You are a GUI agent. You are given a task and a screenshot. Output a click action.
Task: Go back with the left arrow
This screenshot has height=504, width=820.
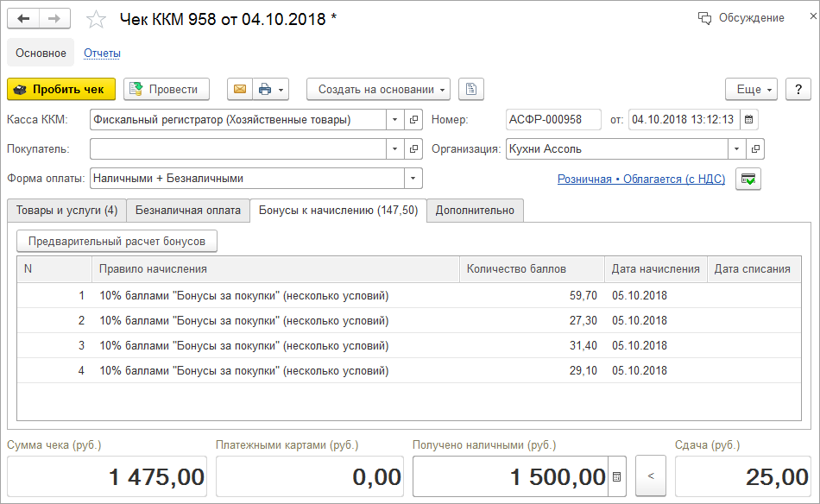[x=23, y=18]
